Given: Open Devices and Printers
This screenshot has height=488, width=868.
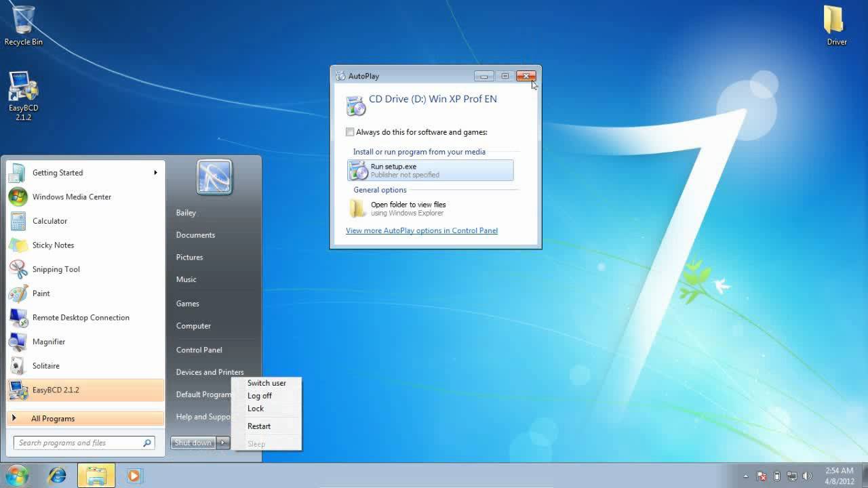Looking at the screenshot, I should pyautogui.click(x=210, y=372).
